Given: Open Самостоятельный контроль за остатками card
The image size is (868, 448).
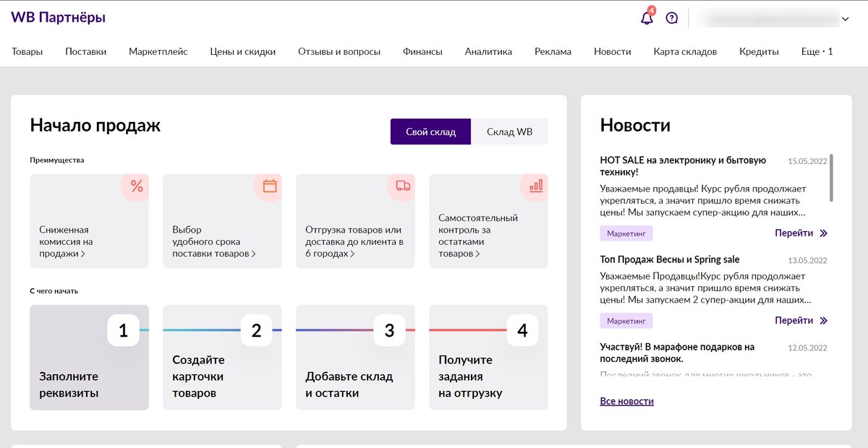Looking at the screenshot, I should click(489, 221).
